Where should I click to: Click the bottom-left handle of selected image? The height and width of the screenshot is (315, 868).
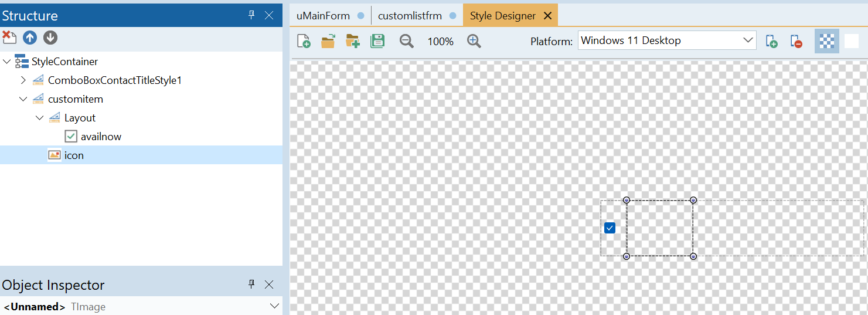pyautogui.click(x=627, y=256)
